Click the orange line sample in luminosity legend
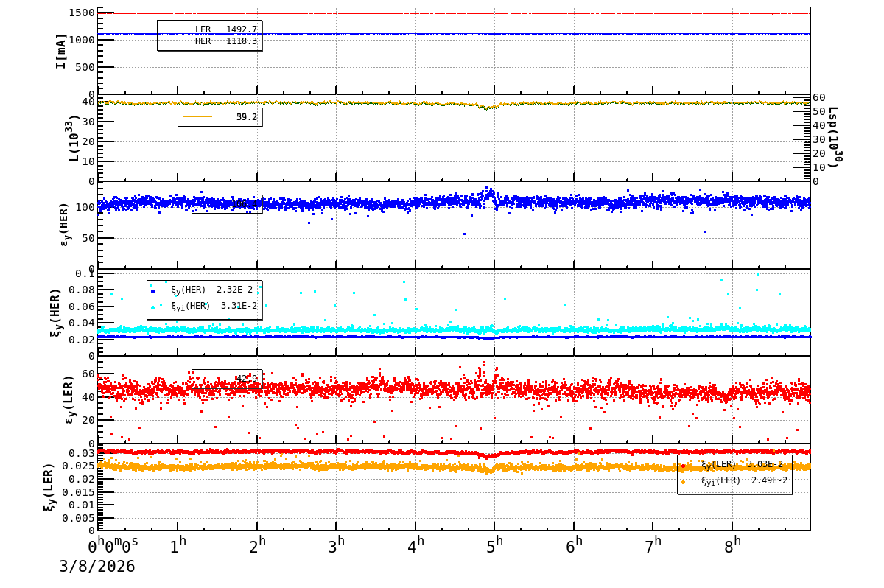The height and width of the screenshot is (588, 884). (x=197, y=116)
